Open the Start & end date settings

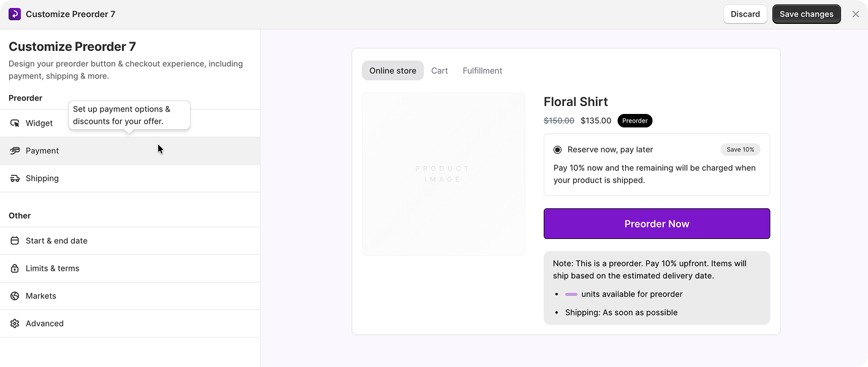tap(56, 241)
